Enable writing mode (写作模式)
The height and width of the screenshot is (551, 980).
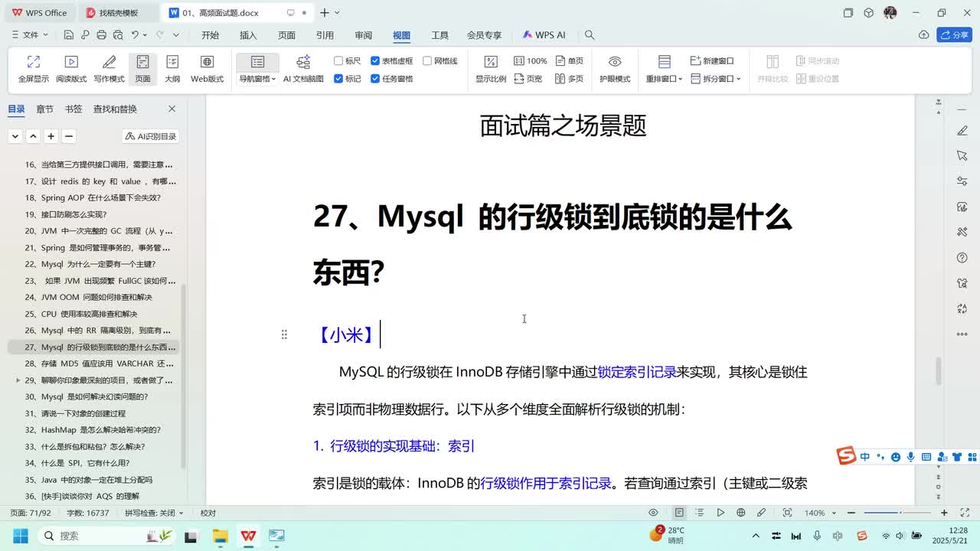point(109,69)
